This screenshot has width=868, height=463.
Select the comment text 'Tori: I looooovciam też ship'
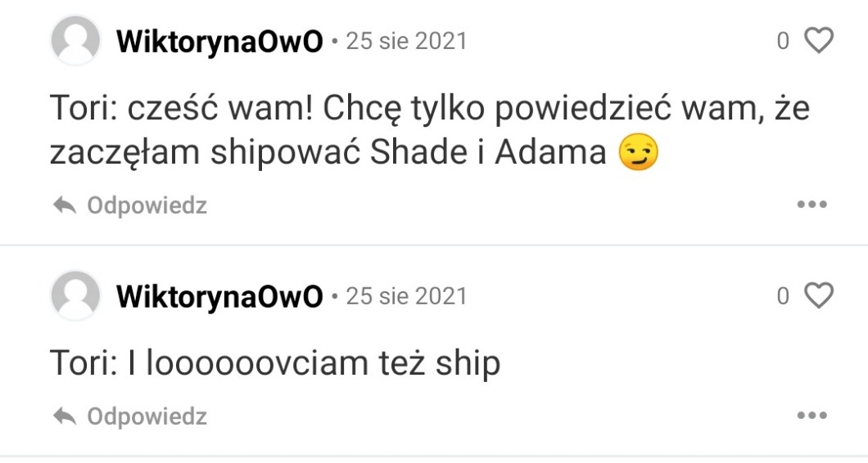(x=275, y=365)
